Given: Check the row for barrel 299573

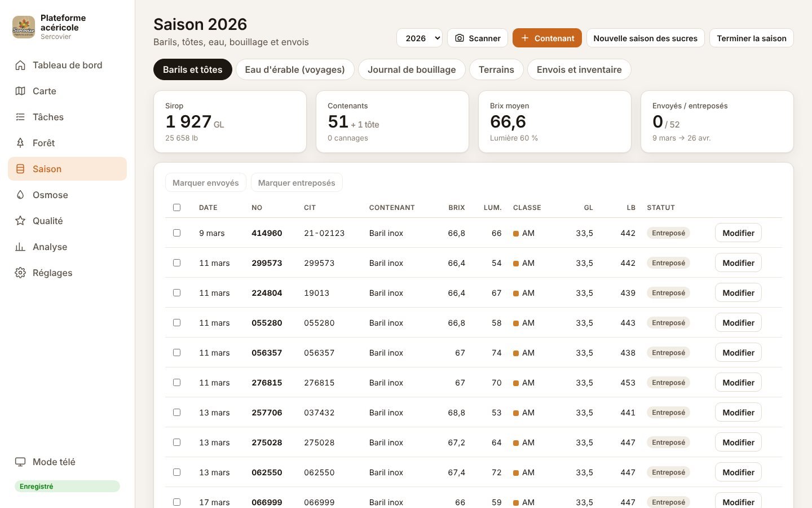Looking at the screenshot, I should (x=176, y=262).
